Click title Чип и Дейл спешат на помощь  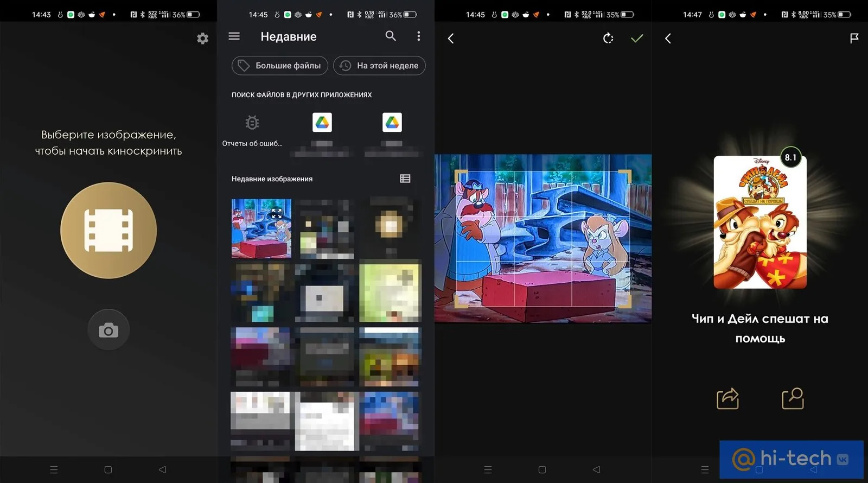[x=760, y=328]
